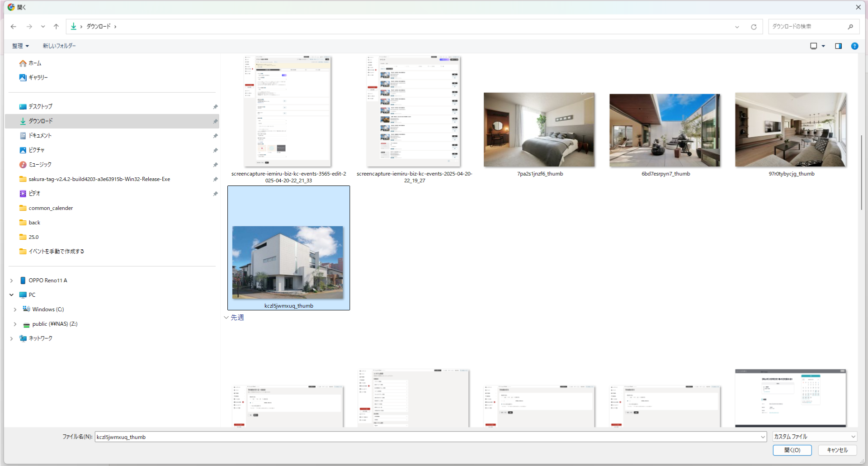
Task: Create a new folder with 新しいフォルダー
Action: [x=59, y=46]
